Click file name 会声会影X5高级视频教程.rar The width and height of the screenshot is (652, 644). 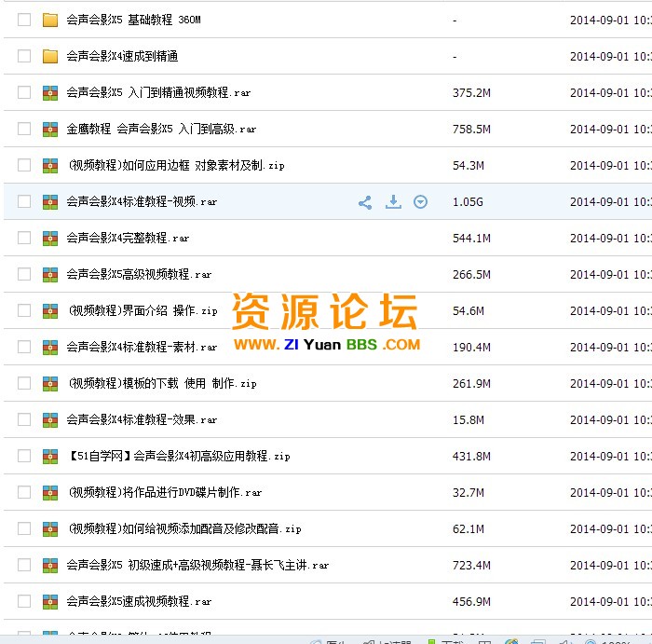click(139, 274)
